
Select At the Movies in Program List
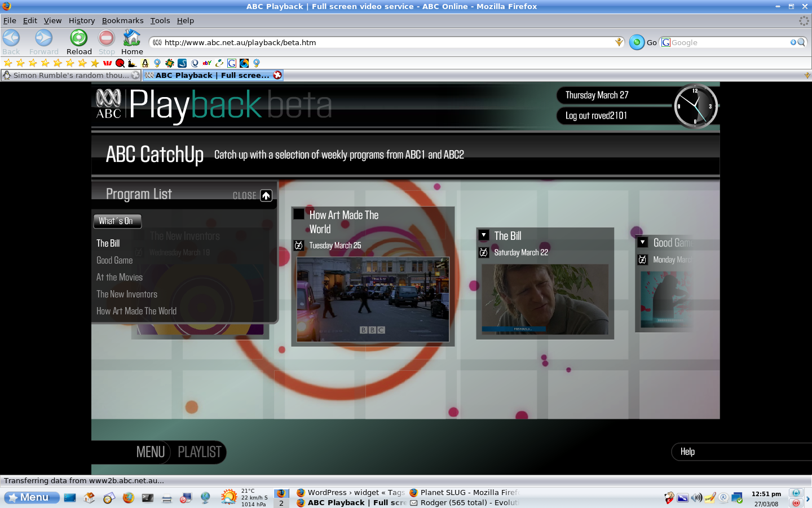click(120, 277)
